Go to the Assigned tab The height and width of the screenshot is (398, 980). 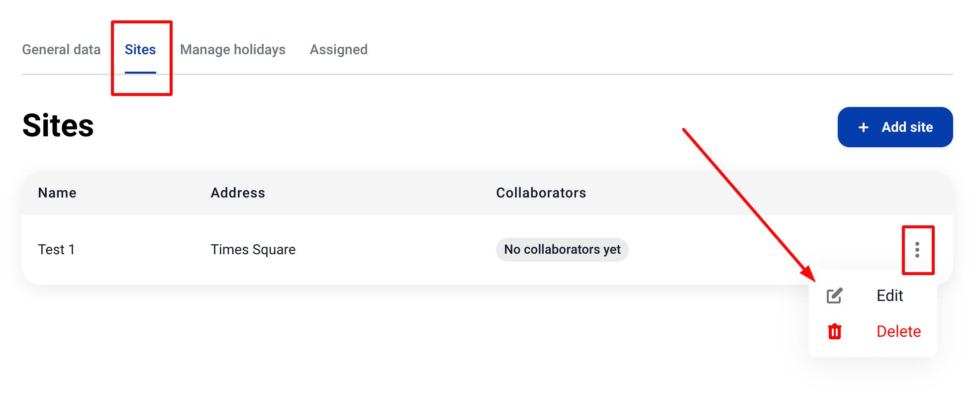tap(339, 50)
